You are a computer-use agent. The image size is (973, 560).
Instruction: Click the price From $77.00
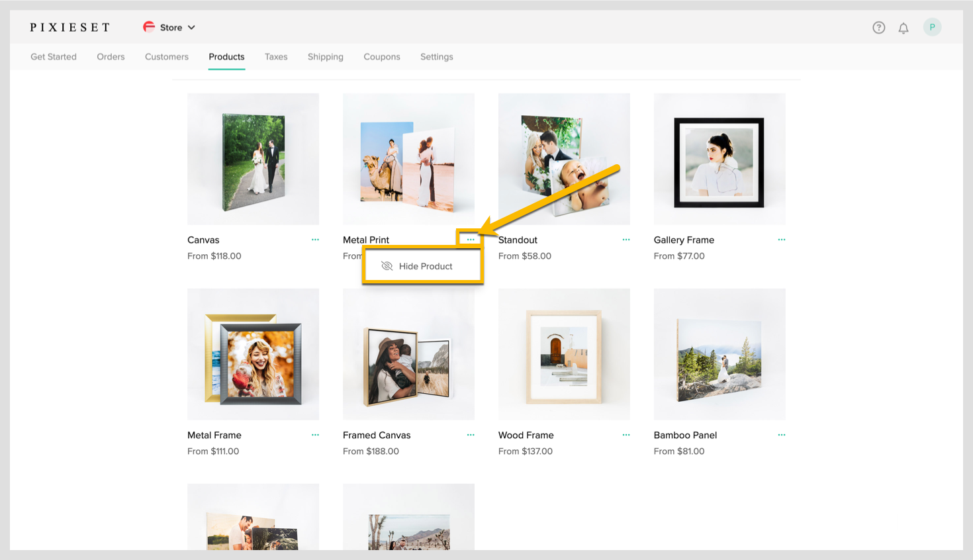pos(679,256)
